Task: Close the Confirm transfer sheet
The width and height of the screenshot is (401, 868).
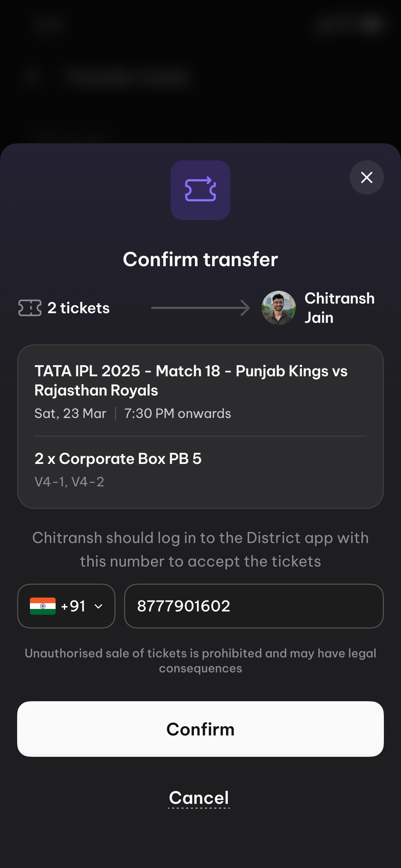Action: point(366,177)
